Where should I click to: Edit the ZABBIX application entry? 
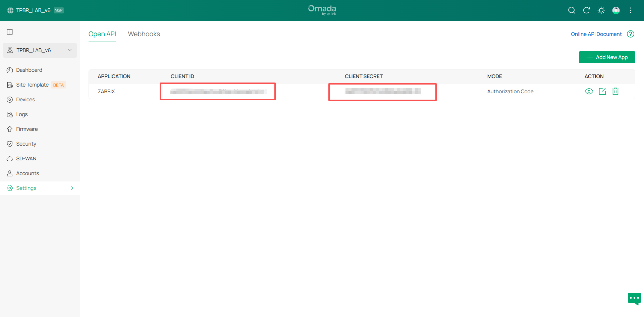(602, 91)
